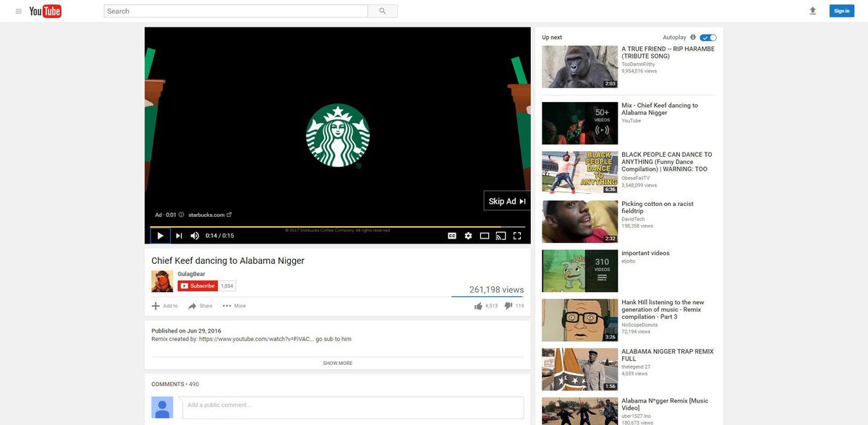Click the Sign in button
The width and height of the screenshot is (868, 425).
tap(841, 11)
